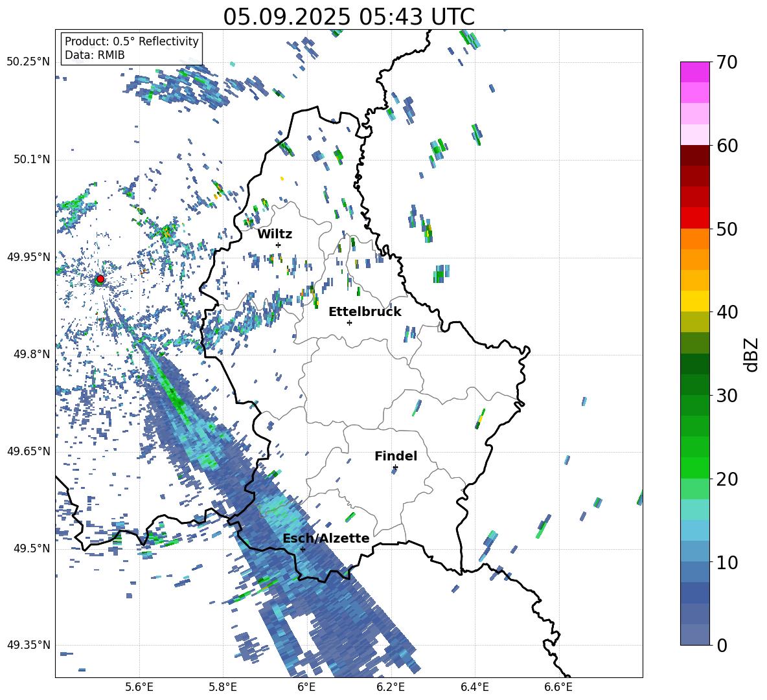Click the Esch/Alzette station cross marker
The width and height of the screenshot is (767, 700).
pyautogui.click(x=303, y=549)
